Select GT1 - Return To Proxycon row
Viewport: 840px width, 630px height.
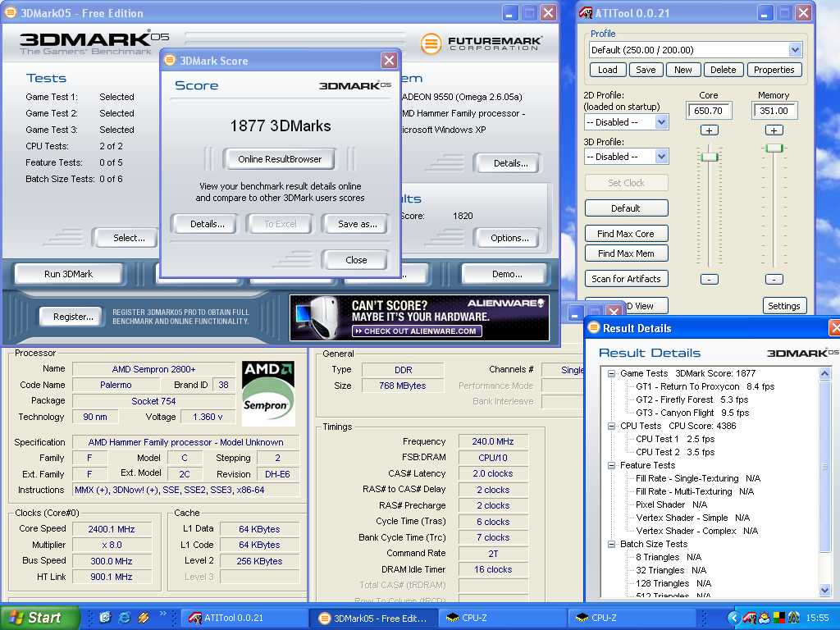pos(705,386)
